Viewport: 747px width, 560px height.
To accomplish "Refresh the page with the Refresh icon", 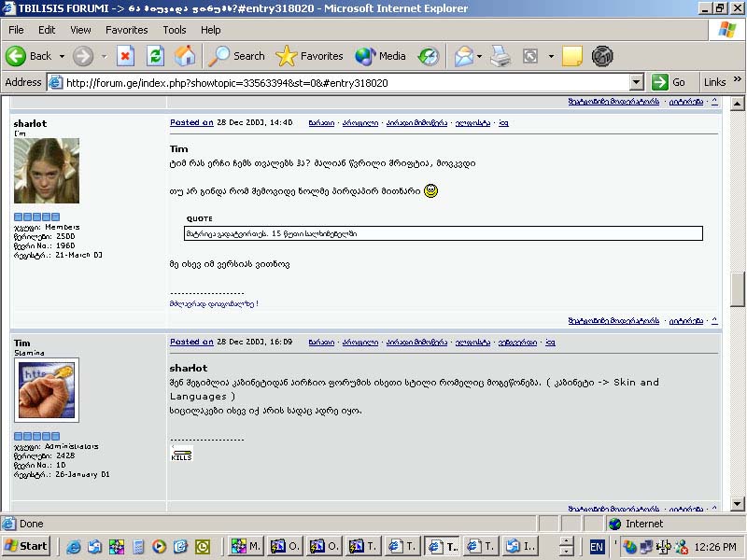I will 155,56.
